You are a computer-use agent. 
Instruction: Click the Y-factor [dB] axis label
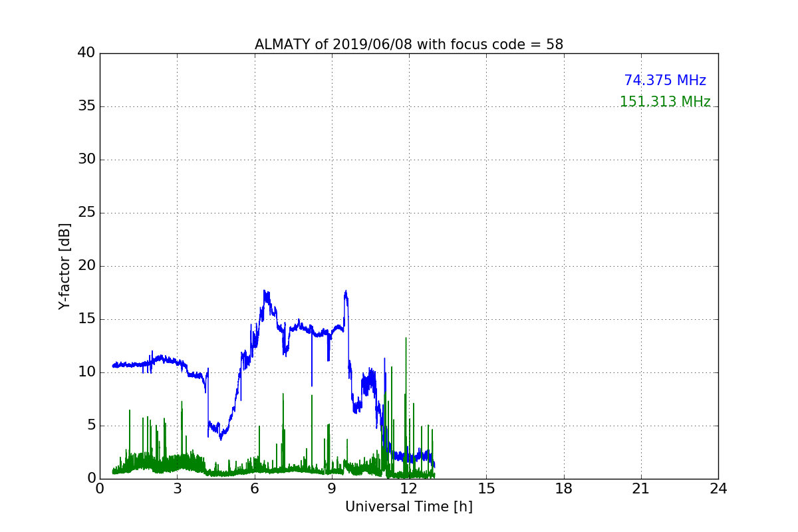(65, 266)
